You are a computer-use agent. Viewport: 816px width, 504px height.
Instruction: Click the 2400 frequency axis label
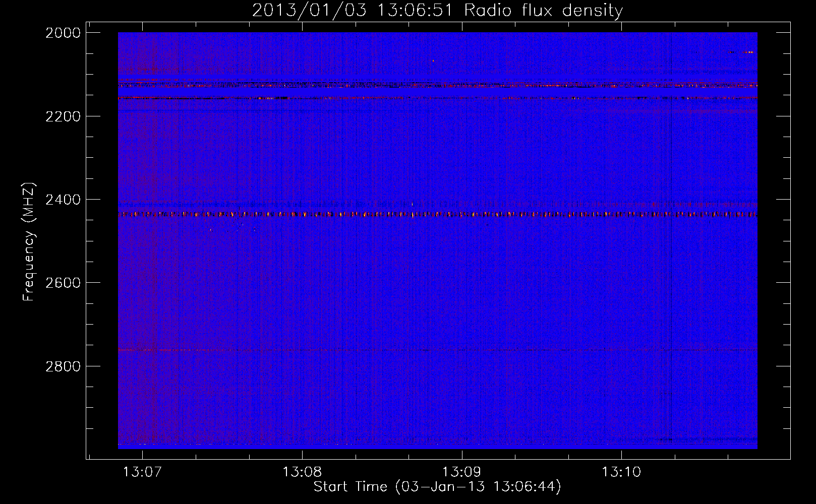(63, 200)
